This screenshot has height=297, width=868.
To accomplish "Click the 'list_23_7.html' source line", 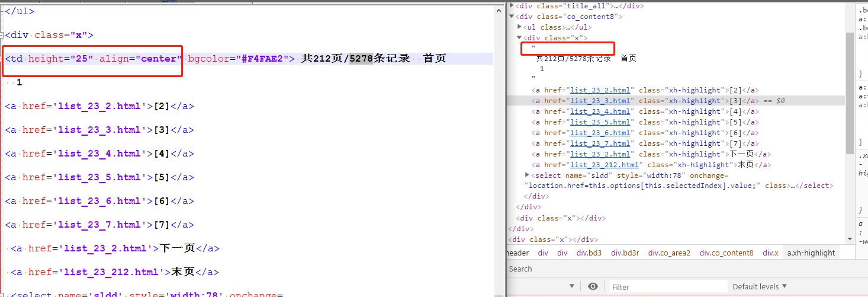I will 99,225.
